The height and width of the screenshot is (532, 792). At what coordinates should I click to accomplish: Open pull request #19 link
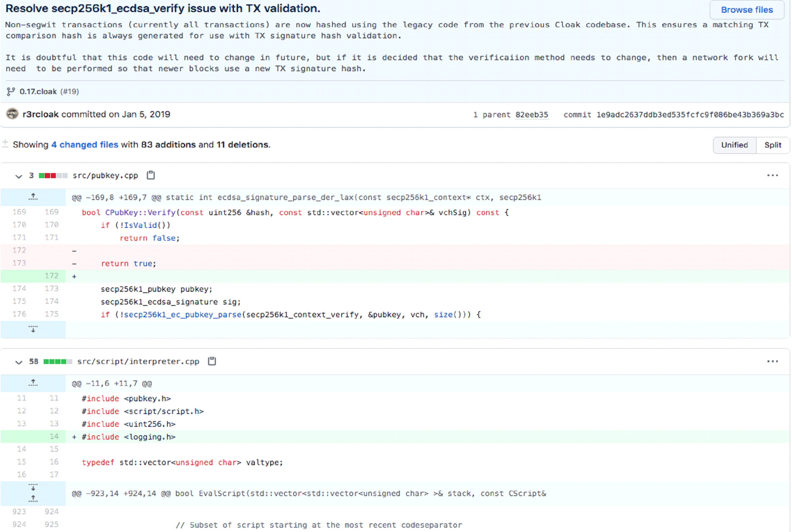click(70, 92)
